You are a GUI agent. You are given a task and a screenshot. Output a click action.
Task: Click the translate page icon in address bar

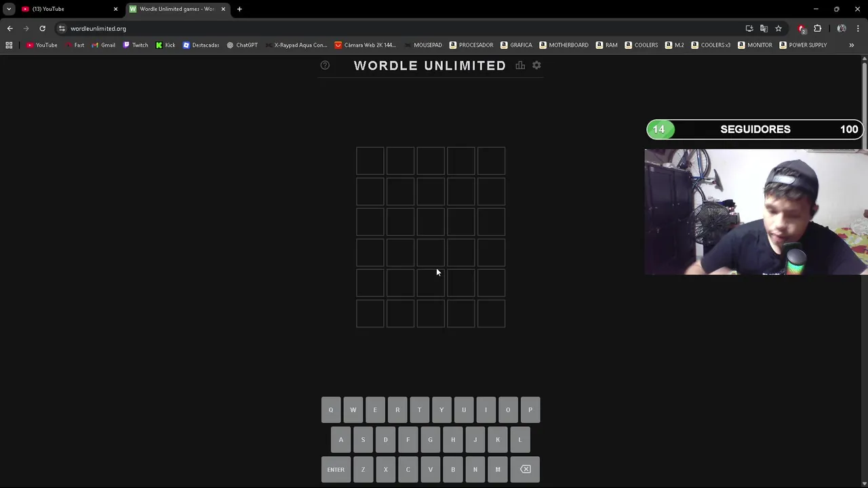tap(764, 28)
